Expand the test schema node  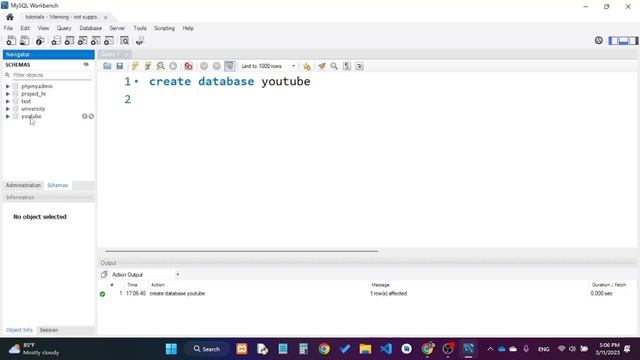point(8,101)
